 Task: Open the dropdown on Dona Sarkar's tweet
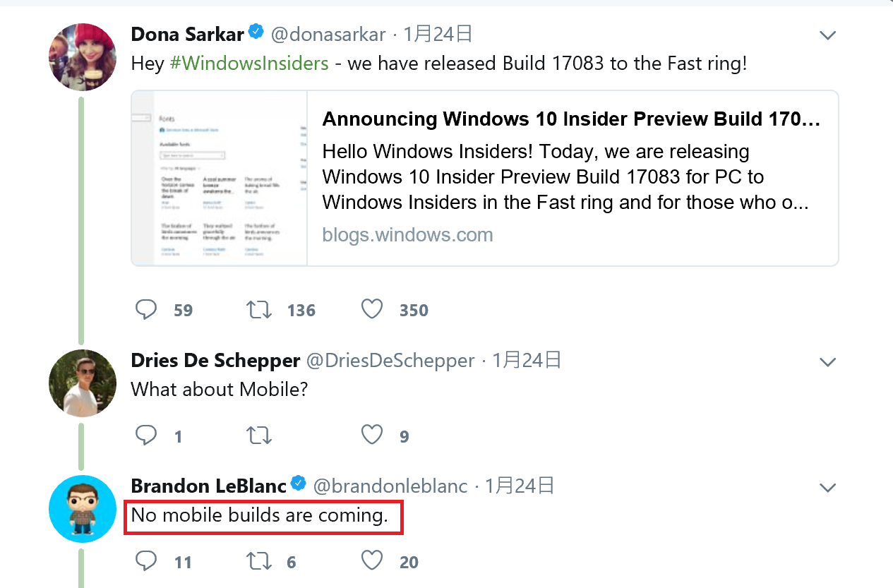[827, 35]
